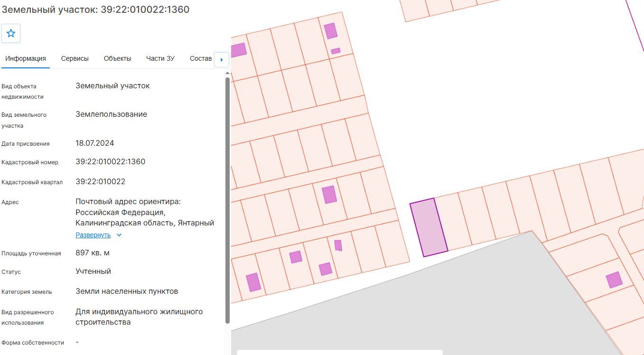Click the Земли населенных пунктов value

[x=127, y=291]
